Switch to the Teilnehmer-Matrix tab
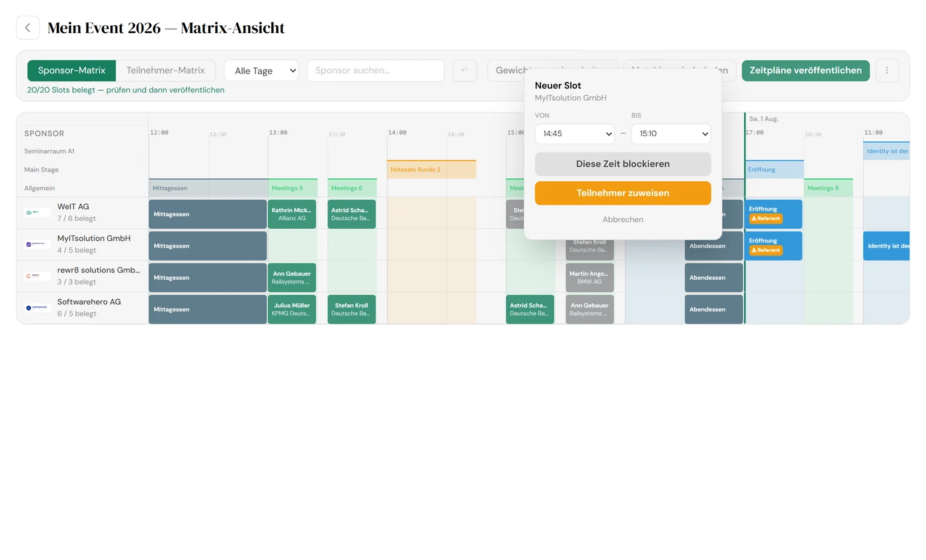Screen dimensions: 926x560 click(165, 71)
